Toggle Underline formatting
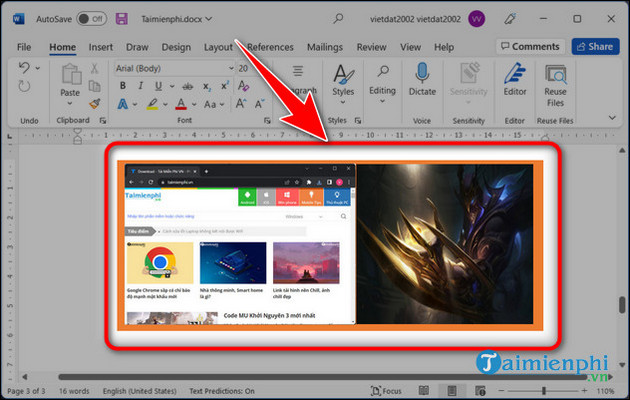 [158, 86]
